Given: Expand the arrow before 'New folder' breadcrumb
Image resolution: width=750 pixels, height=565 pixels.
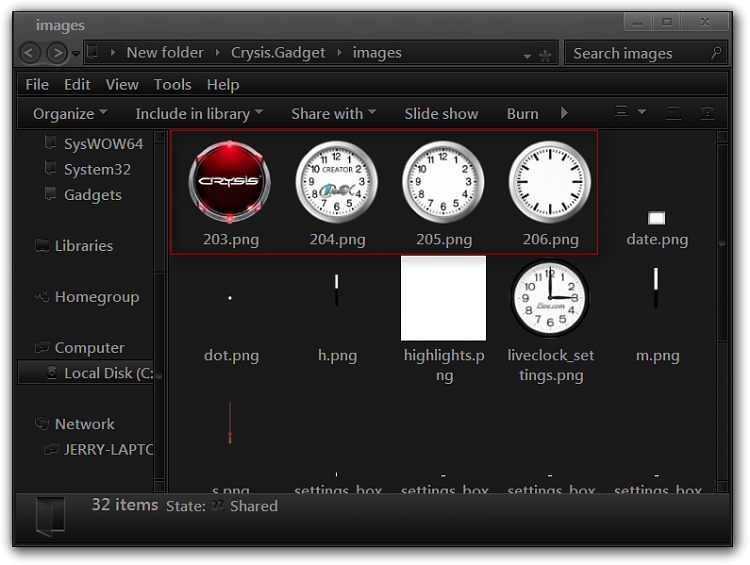Looking at the screenshot, I should coord(113,53).
